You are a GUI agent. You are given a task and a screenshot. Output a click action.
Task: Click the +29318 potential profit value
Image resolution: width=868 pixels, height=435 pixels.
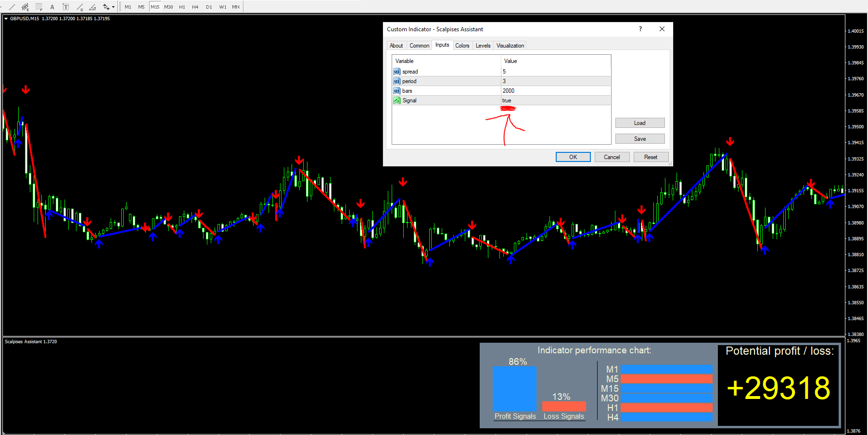point(779,388)
